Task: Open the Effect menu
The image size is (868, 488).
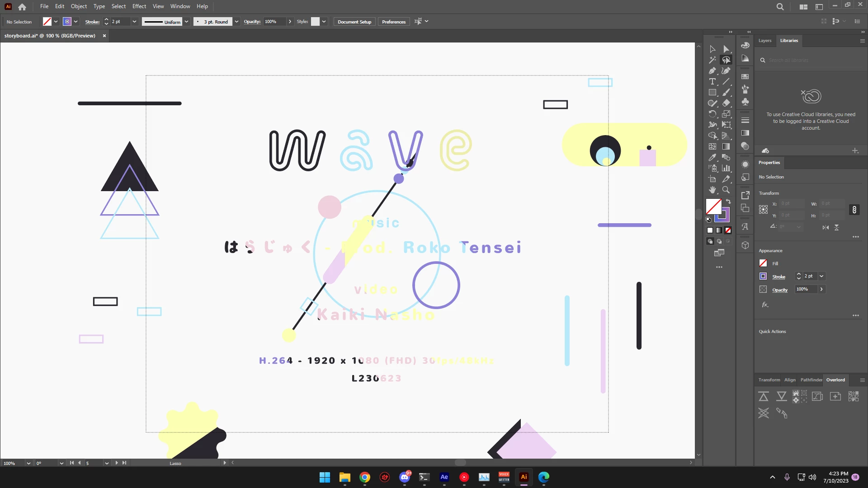Action: tap(139, 6)
